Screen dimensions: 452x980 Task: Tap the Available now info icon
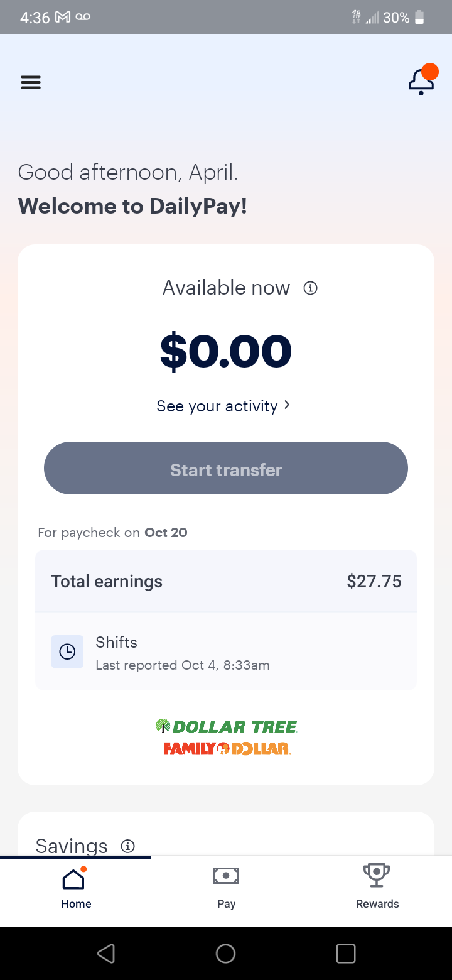(x=310, y=288)
